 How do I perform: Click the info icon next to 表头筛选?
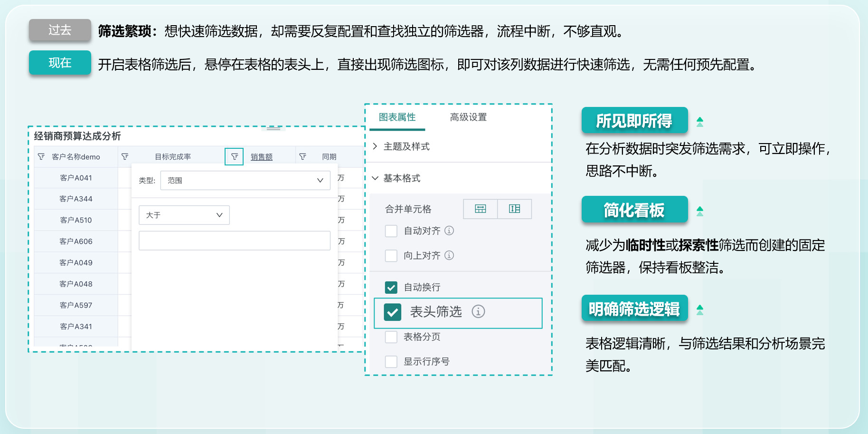coord(478,311)
